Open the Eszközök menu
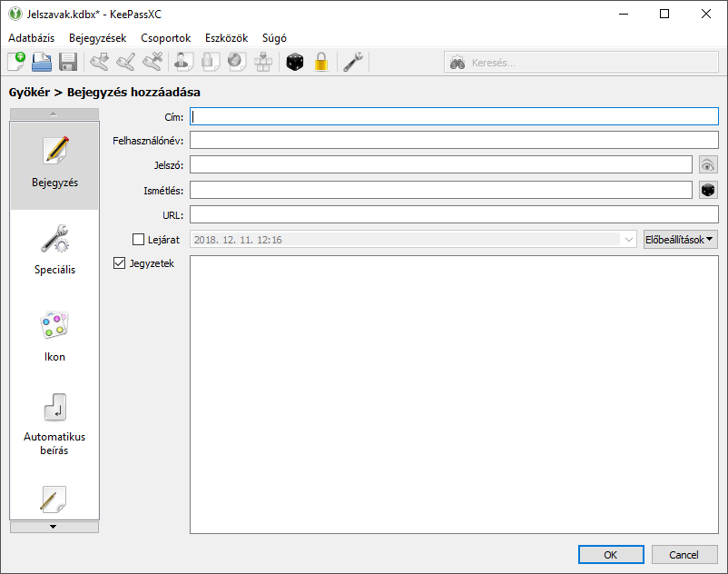This screenshot has height=574, width=728. click(227, 38)
